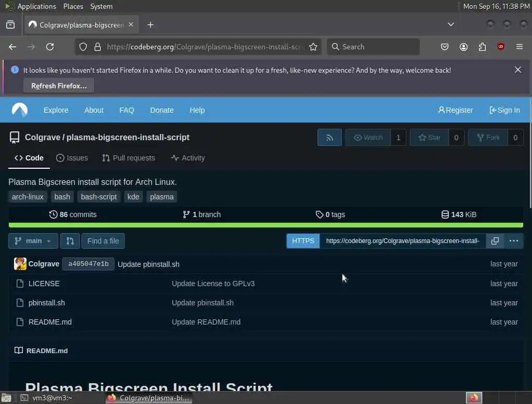Open the Applications system menu
Image resolution: width=532 pixels, height=404 pixels.
(x=37, y=6)
